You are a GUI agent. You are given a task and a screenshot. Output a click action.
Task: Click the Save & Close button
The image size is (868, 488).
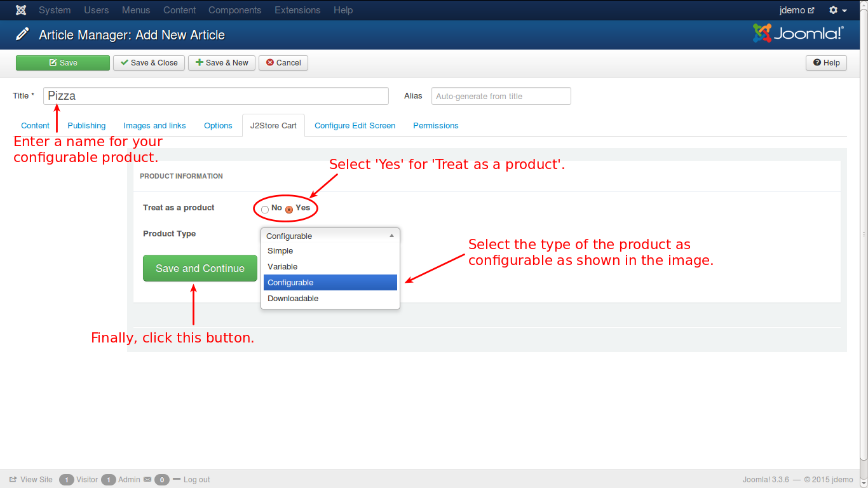click(x=149, y=63)
